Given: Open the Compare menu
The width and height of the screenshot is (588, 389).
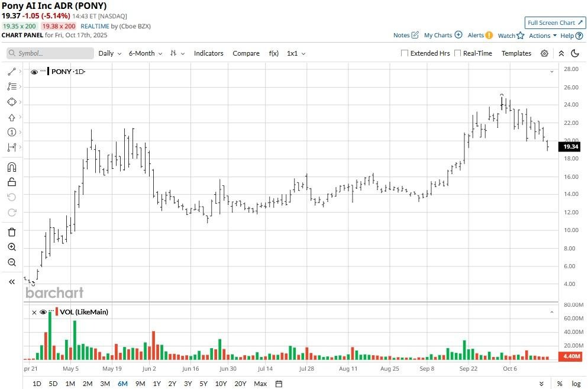Looking at the screenshot, I should point(246,53).
